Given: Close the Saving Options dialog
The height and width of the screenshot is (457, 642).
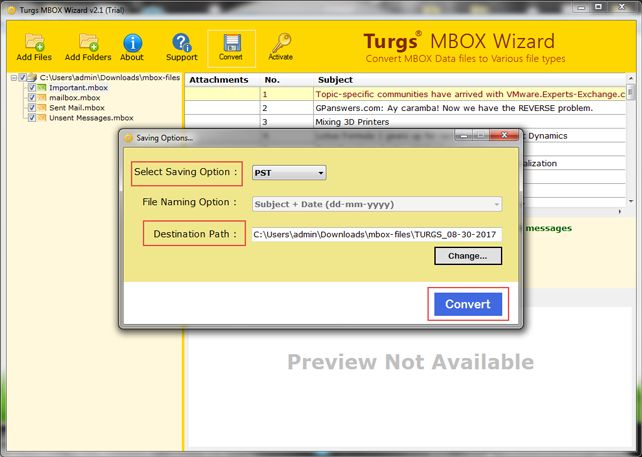Looking at the screenshot, I should click(504, 135).
